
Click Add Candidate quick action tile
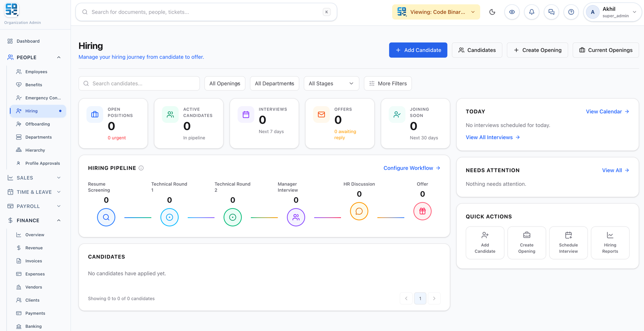(x=485, y=243)
